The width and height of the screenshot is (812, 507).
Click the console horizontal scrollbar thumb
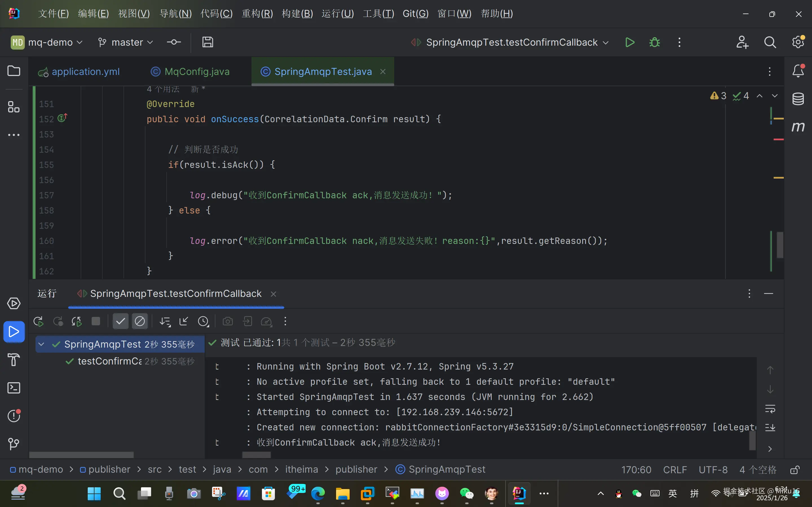tap(256, 455)
